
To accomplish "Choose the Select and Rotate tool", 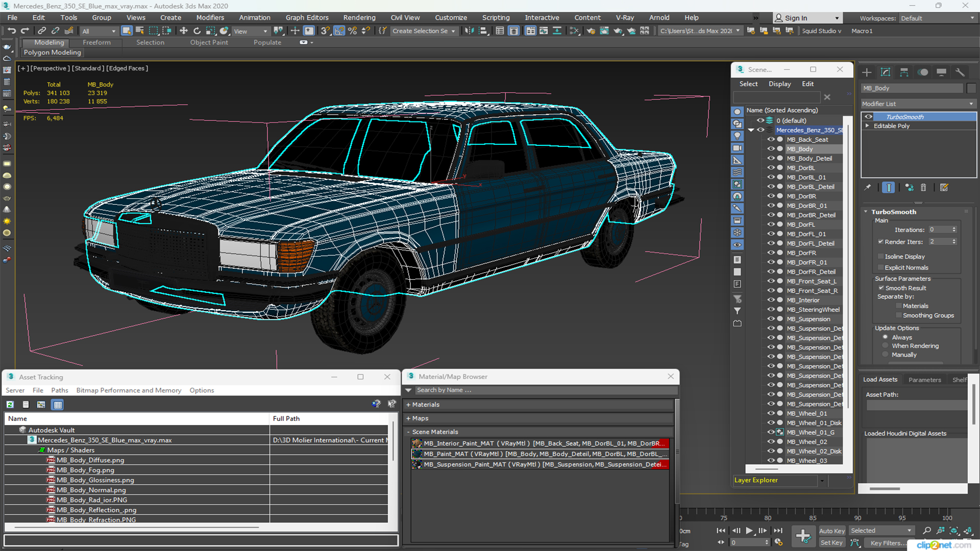I will [197, 31].
